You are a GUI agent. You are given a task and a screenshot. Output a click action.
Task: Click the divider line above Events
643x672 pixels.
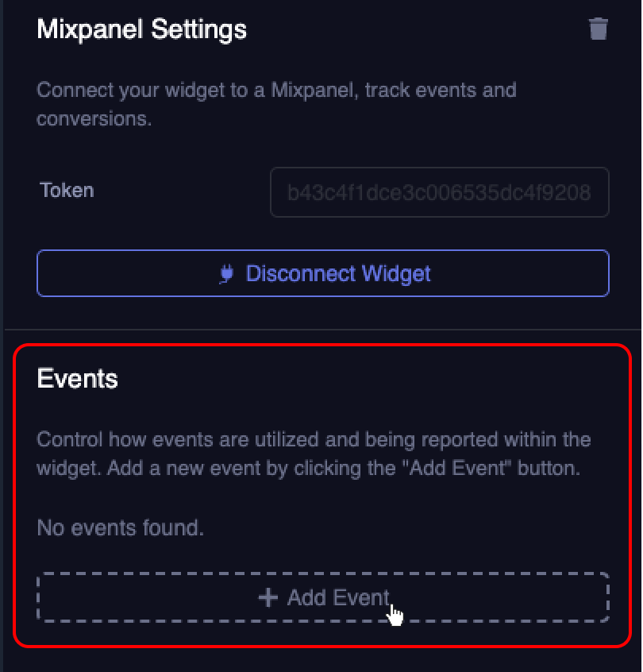(322, 330)
